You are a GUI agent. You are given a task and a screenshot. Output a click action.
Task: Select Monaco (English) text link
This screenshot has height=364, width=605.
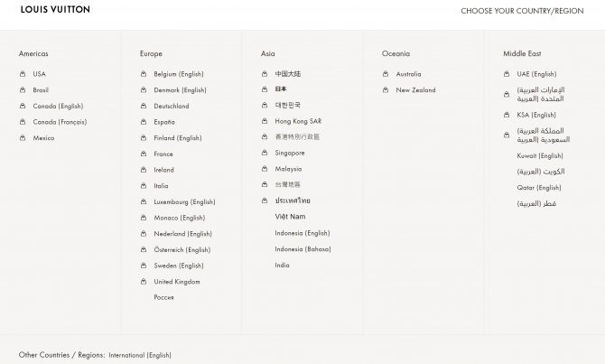(x=180, y=218)
